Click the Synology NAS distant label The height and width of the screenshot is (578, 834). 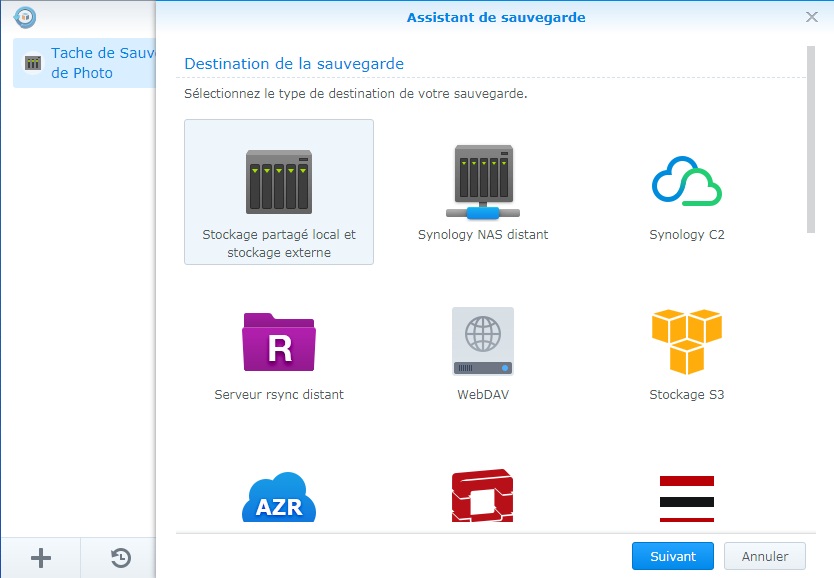click(x=483, y=234)
